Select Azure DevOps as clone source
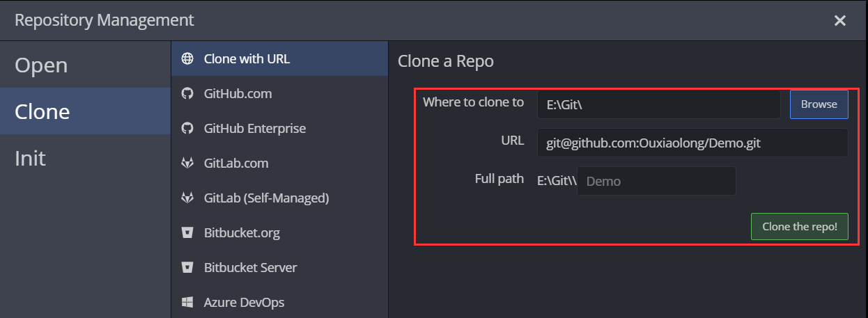This screenshot has width=868, height=318. coord(279,302)
